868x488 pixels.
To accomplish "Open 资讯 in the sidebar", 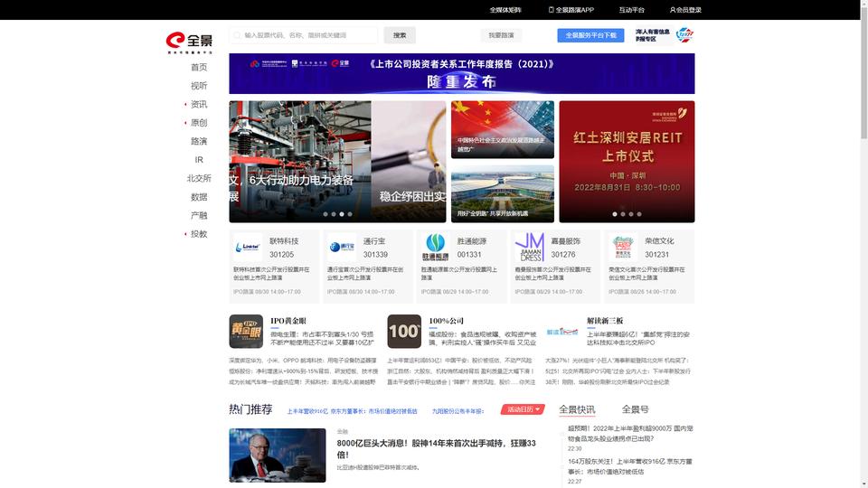I will pos(199,104).
